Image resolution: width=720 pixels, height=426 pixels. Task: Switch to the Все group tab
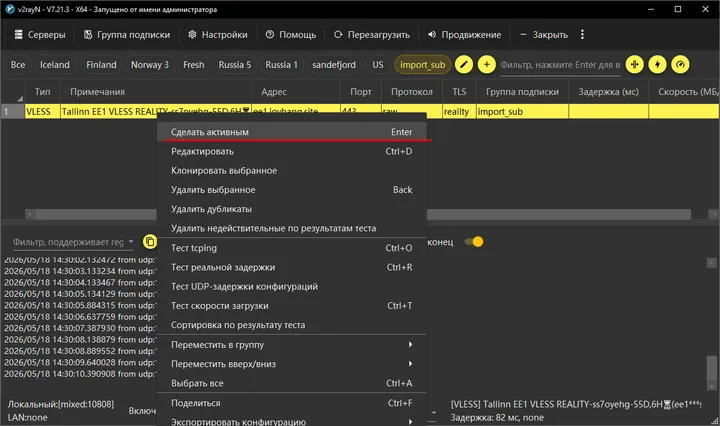18,65
